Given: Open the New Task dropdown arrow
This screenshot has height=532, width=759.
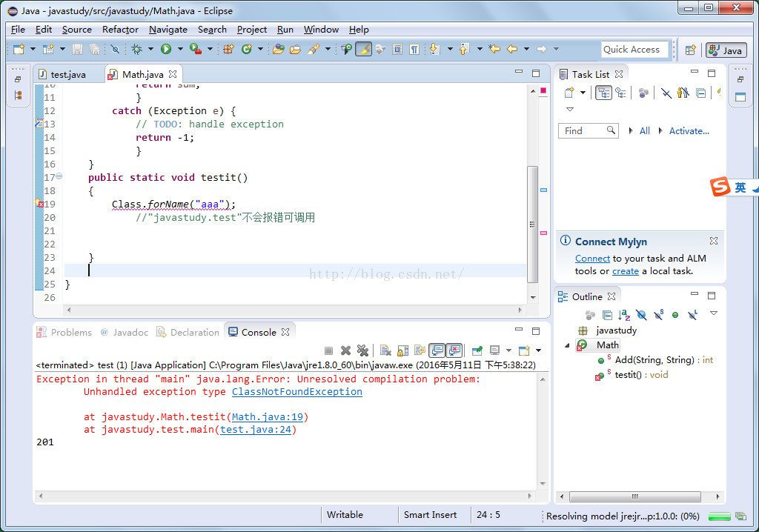Looking at the screenshot, I should 583,93.
